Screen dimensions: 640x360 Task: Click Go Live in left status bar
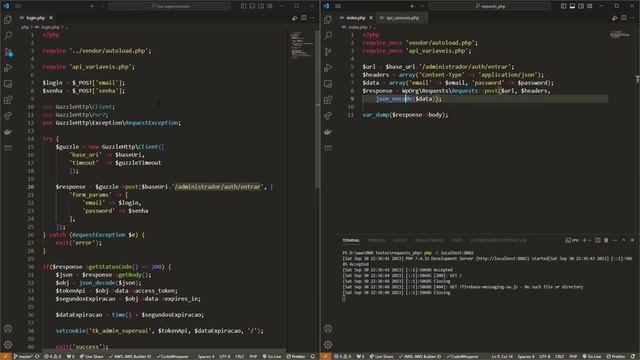[272, 356]
